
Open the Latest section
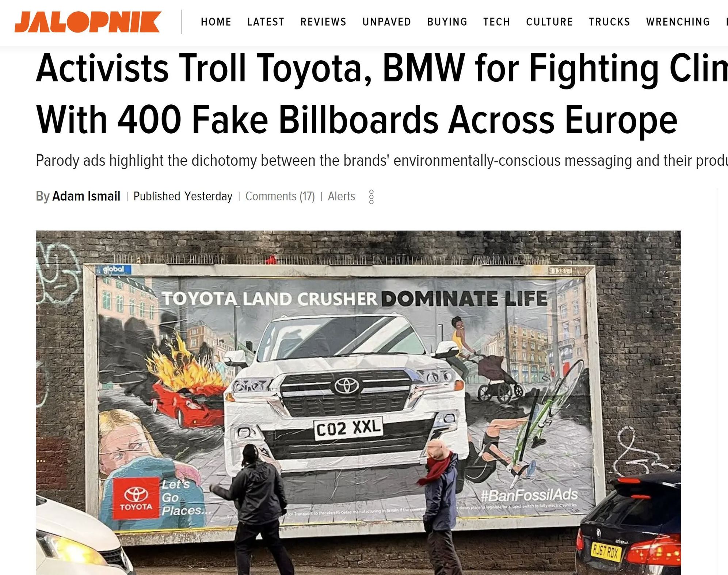(266, 22)
